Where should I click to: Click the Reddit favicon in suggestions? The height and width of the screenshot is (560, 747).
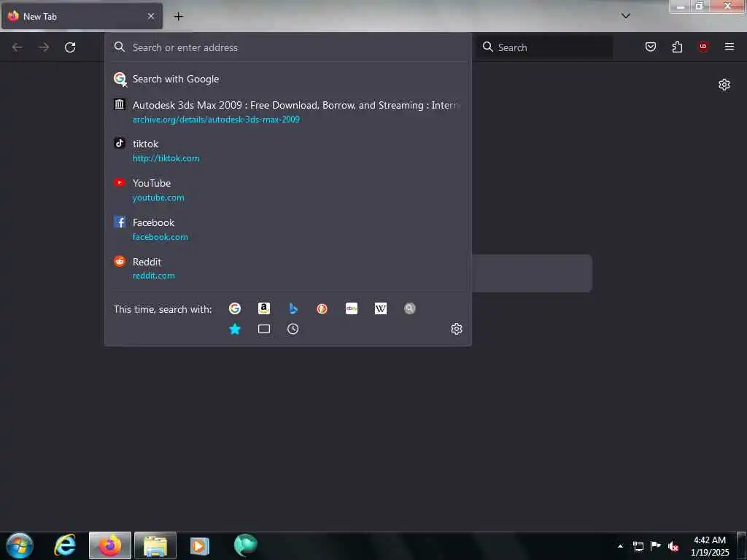click(x=120, y=261)
